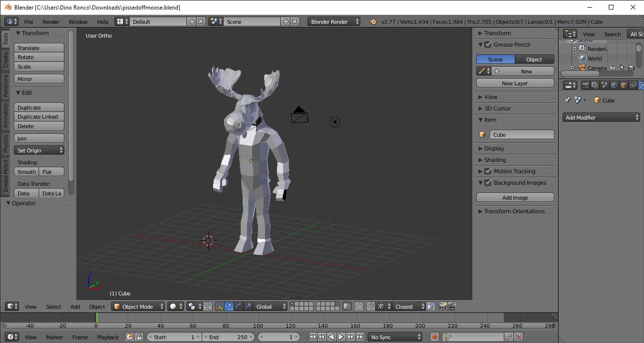Toggle Camera selectability cursor in outliner

(622, 68)
